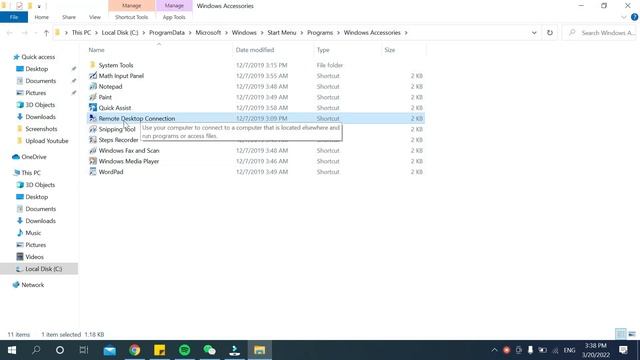Go up one folder level arrow
Viewport: 640px width, 360px height.
point(46,33)
